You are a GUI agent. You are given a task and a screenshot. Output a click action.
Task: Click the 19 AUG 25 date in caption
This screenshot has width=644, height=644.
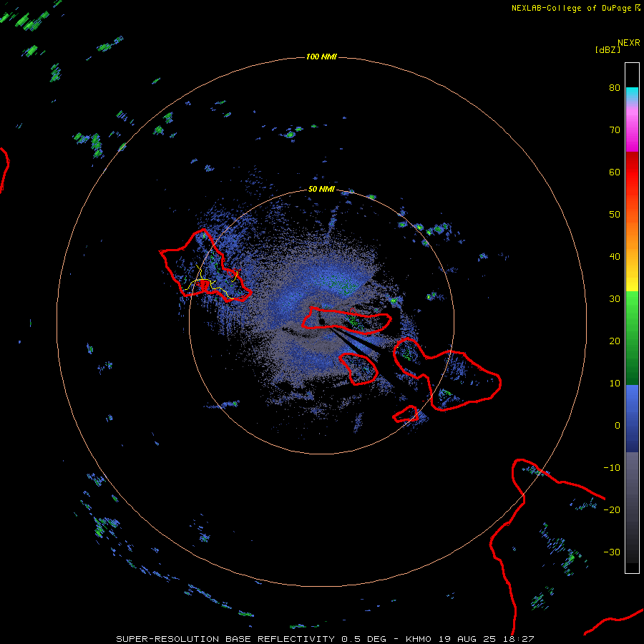[467, 639]
